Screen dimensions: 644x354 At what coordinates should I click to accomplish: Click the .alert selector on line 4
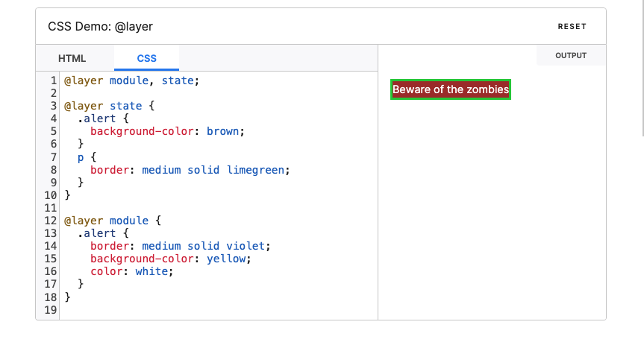96,118
